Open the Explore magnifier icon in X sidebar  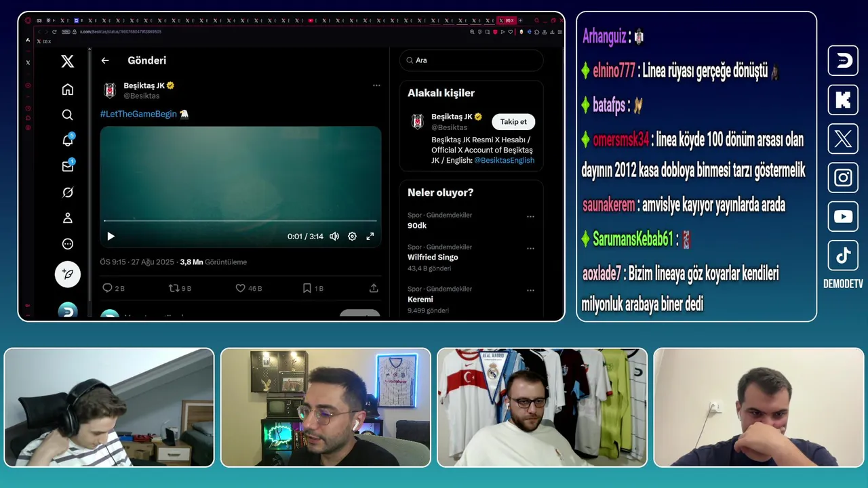67,115
